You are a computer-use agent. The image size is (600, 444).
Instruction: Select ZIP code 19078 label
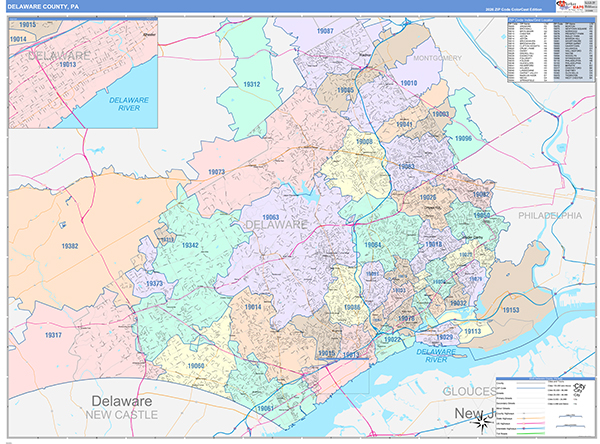406,318
